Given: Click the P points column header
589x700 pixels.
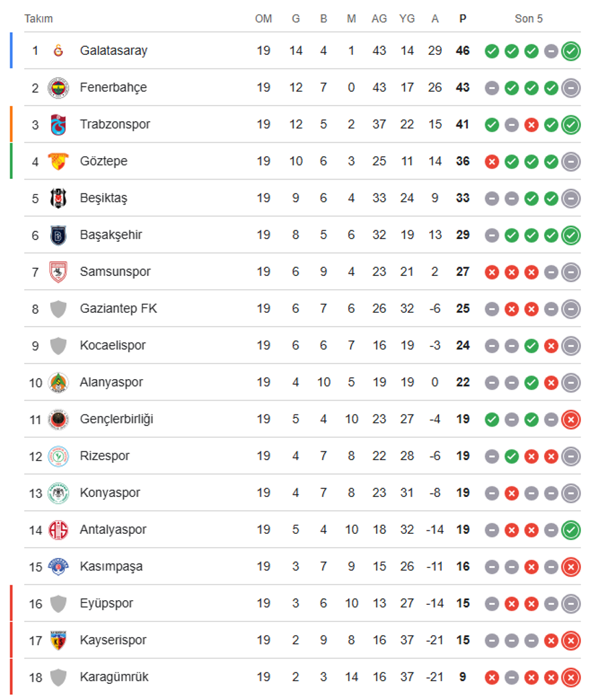Looking at the screenshot, I should pyautogui.click(x=462, y=19).
